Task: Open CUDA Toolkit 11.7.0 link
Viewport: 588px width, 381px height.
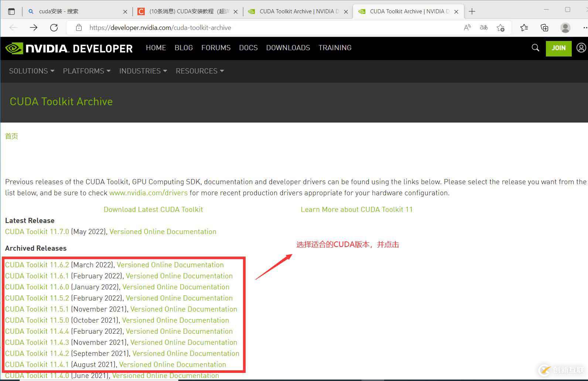Action: [37, 231]
